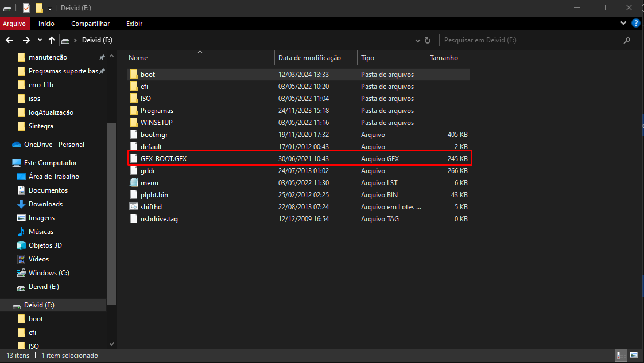Click the Área de Trabalho desktop icon
The width and height of the screenshot is (644, 363).
21,177
